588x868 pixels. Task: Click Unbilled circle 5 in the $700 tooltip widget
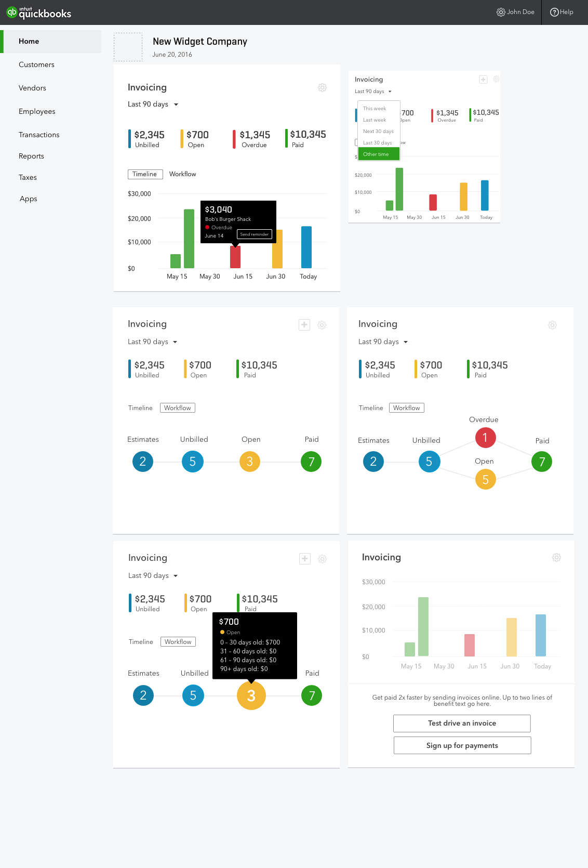click(x=193, y=695)
